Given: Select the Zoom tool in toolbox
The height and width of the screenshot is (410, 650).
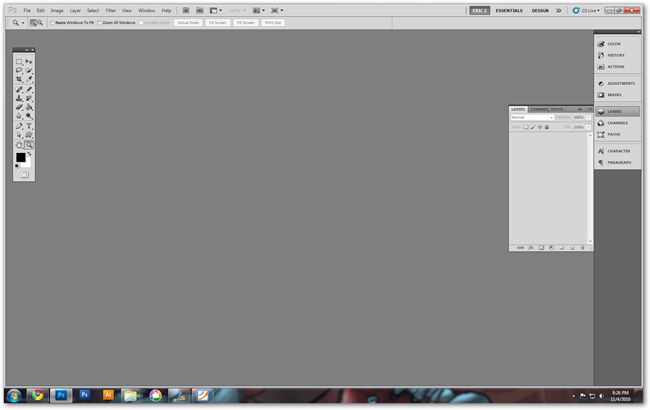Looking at the screenshot, I should click(29, 145).
